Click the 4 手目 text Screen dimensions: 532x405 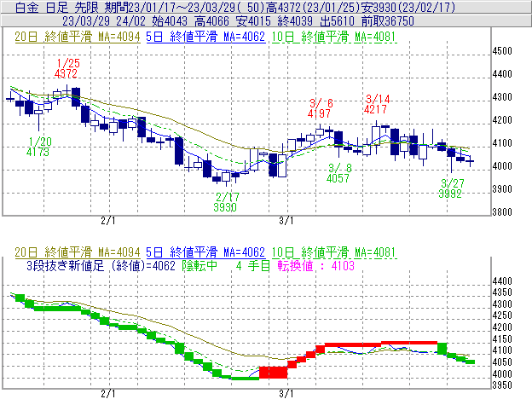coord(252,265)
